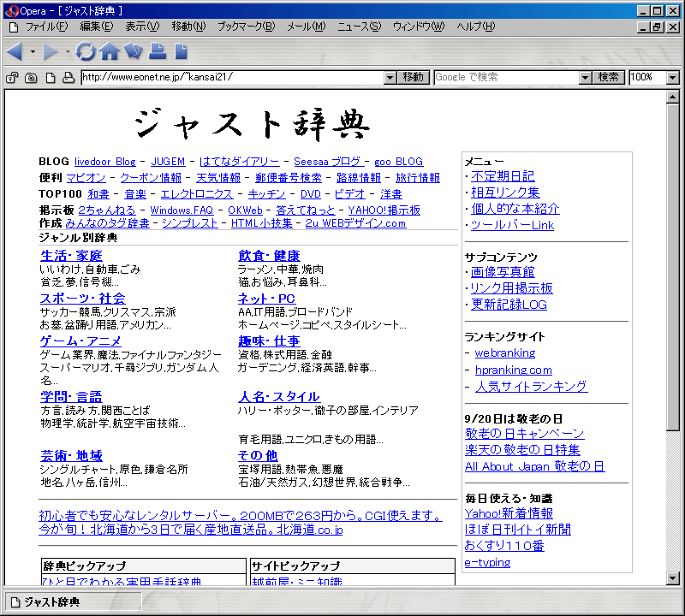
Task: Click the 検索 search button
Action: click(x=609, y=77)
